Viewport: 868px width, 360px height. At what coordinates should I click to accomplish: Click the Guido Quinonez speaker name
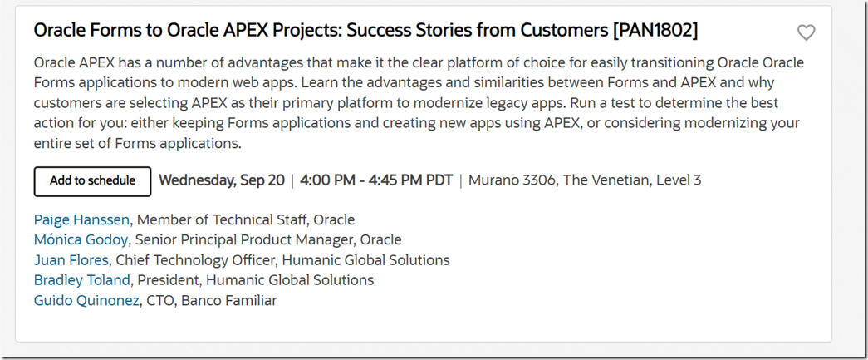[86, 301]
